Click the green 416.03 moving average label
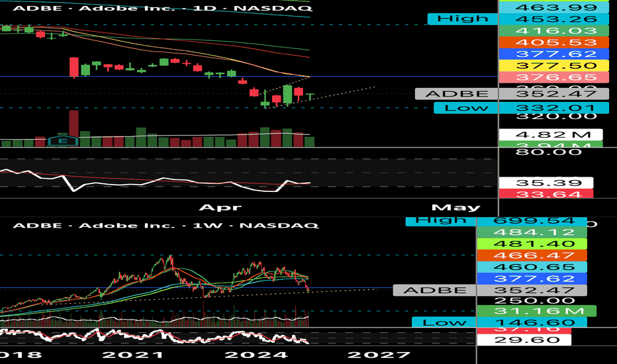Image resolution: width=617 pixels, height=364 pixels. pos(553,30)
